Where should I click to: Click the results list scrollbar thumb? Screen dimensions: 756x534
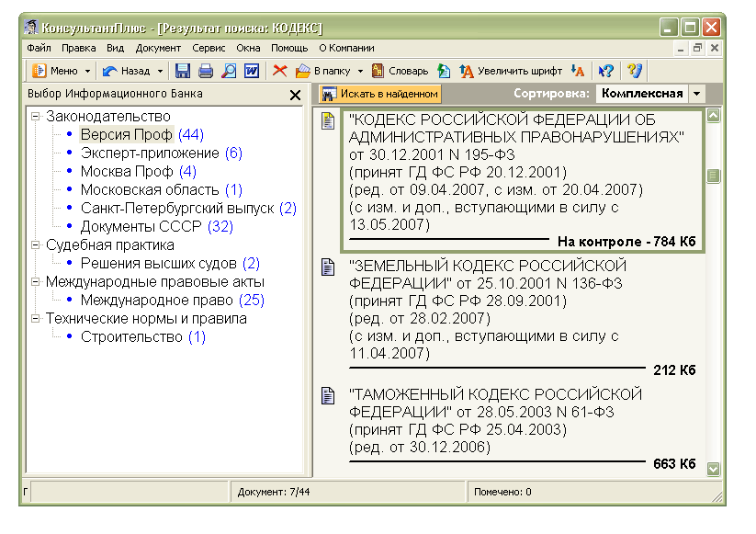(x=713, y=176)
